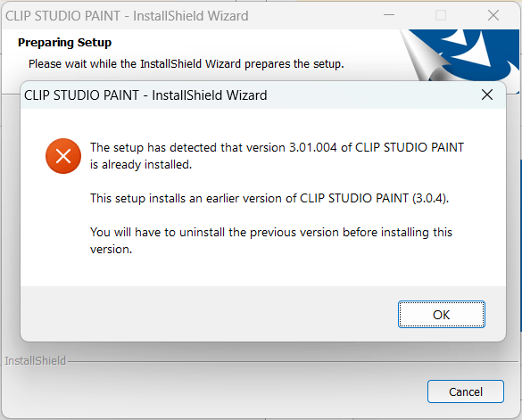Click the 'Please wait while' instruction text

click(x=186, y=63)
